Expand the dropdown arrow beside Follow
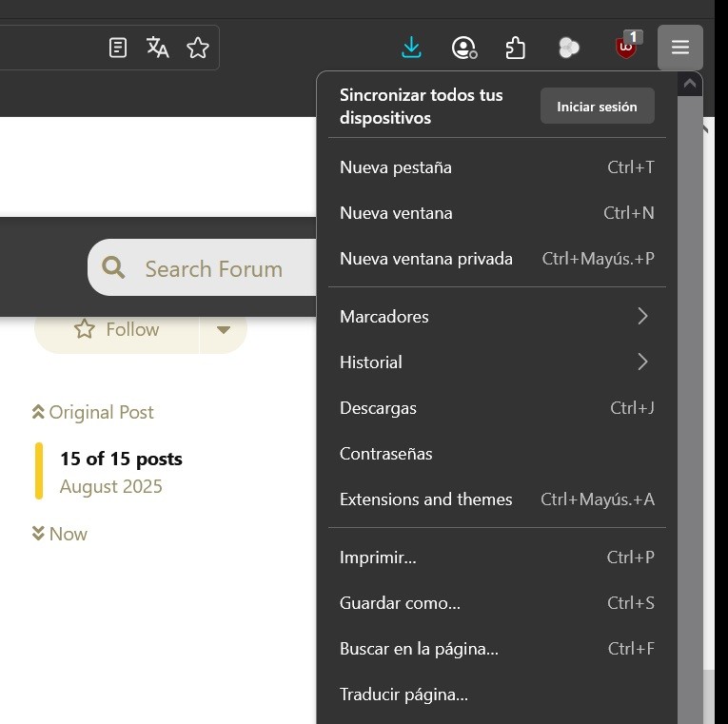Screen dimensions: 728x724 click(224, 329)
